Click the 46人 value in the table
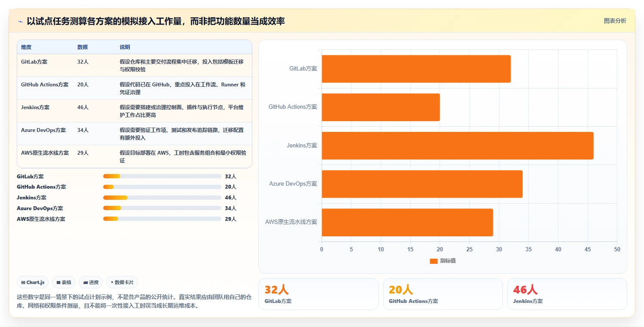Image resolution: width=644 pixels, height=327 pixels. pos(83,107)
